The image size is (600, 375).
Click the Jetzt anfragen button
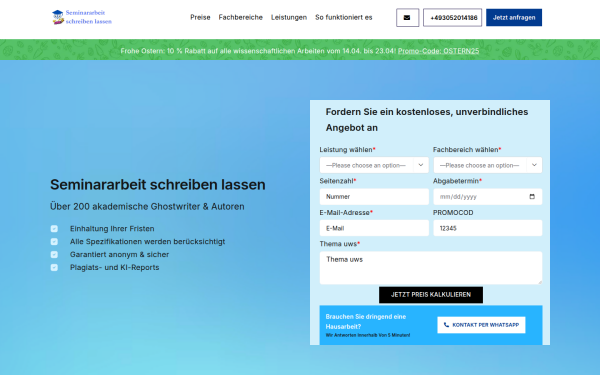tap(514, 18)
